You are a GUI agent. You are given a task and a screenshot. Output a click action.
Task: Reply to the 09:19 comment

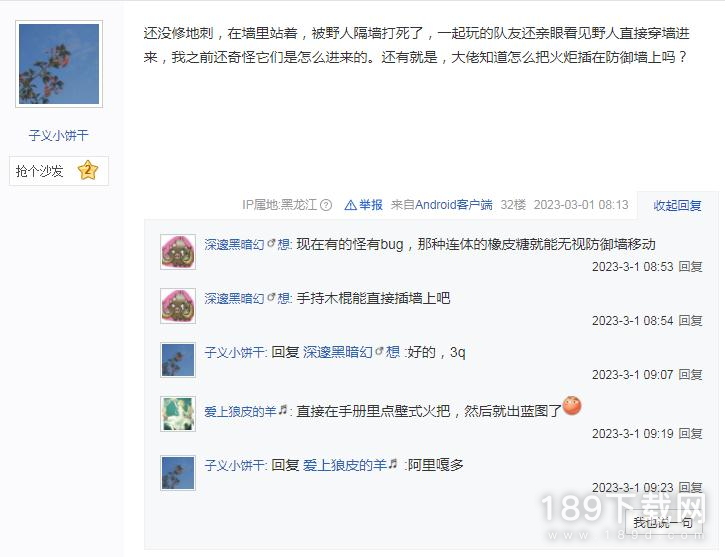coord(690,434)
